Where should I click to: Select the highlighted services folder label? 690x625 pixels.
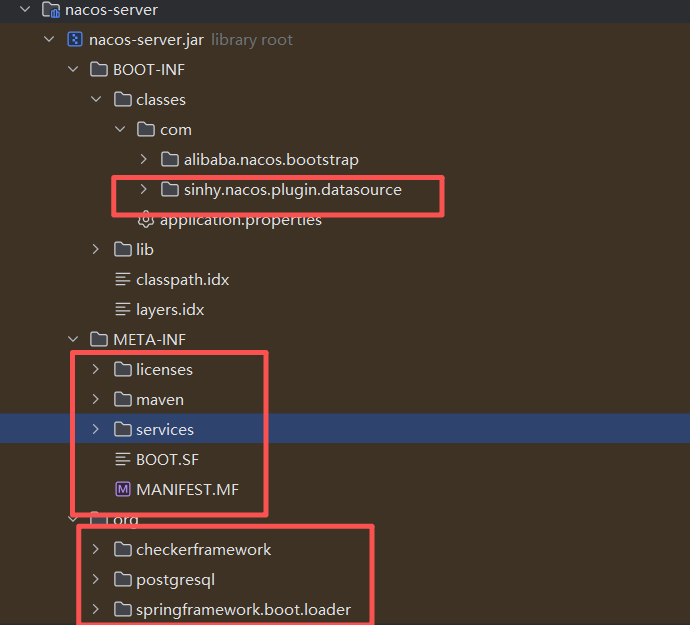(x=165, y=430)
